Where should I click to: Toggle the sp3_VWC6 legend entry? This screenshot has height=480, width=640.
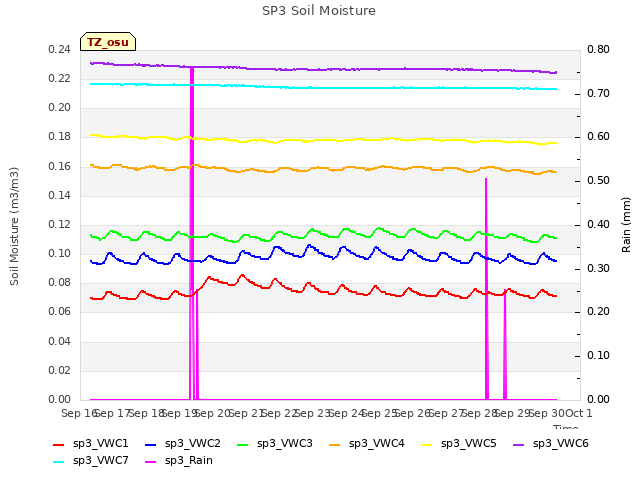click(x=551, y=444)
